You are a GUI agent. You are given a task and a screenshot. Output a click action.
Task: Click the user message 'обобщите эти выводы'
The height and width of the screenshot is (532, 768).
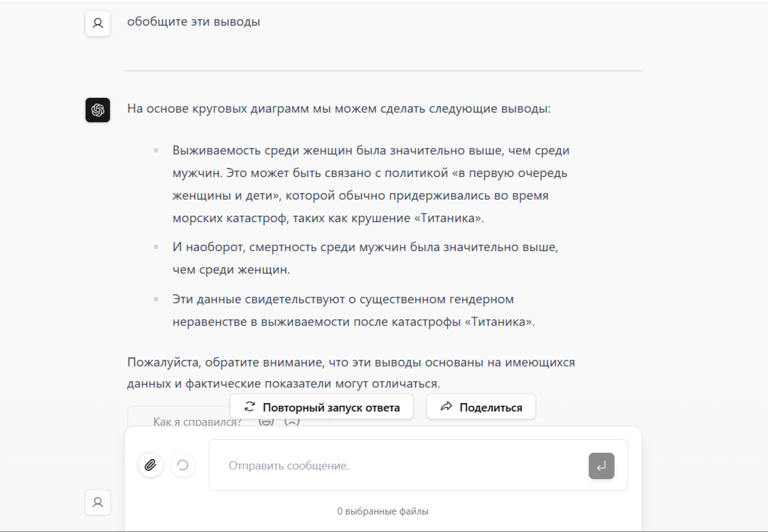coord(193,22)
